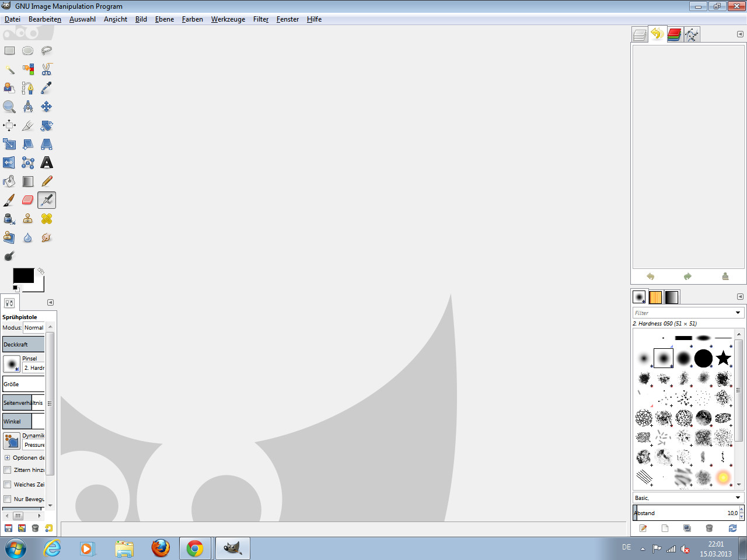Select the Scissors selection tool
This screenshot has height=560, width=747.
click(x=47, y=69)
